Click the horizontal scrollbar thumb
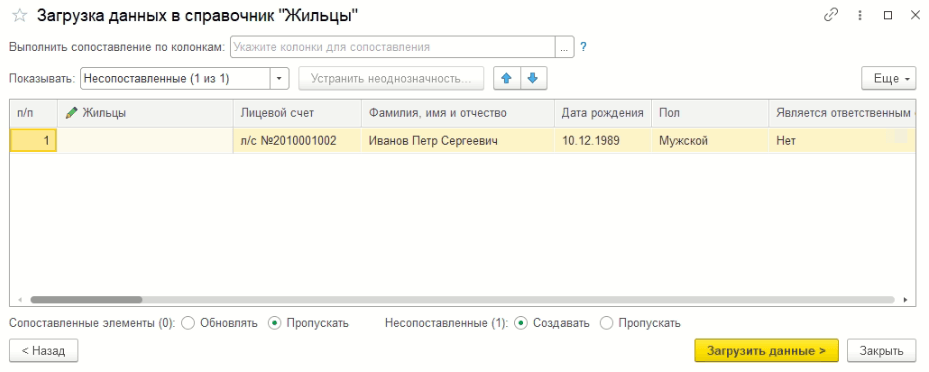The width and height of the screenshot is (929, 372). point(86,300)
